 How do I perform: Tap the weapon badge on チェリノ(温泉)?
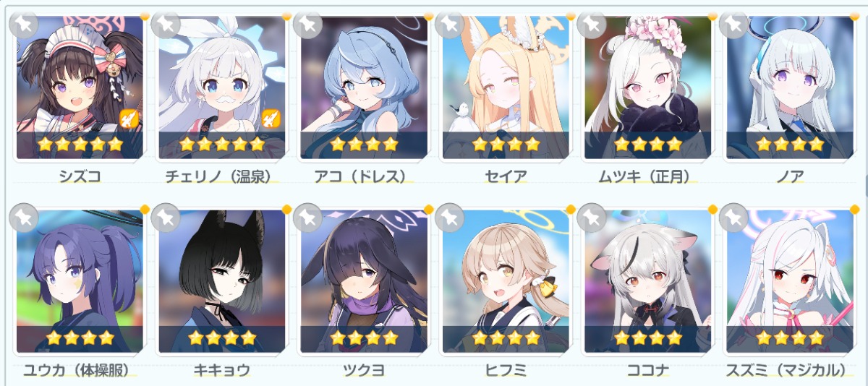pos(271,118)
